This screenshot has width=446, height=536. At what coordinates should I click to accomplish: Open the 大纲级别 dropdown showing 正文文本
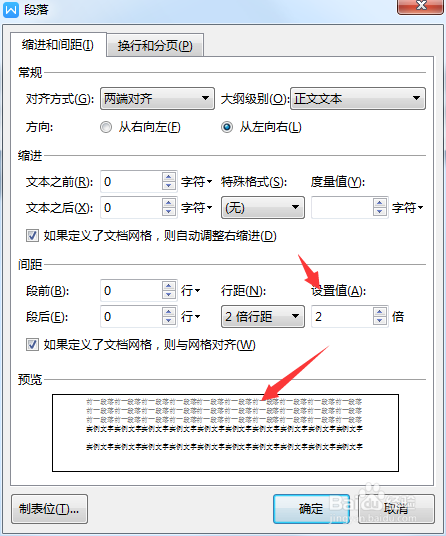[358, 98]
